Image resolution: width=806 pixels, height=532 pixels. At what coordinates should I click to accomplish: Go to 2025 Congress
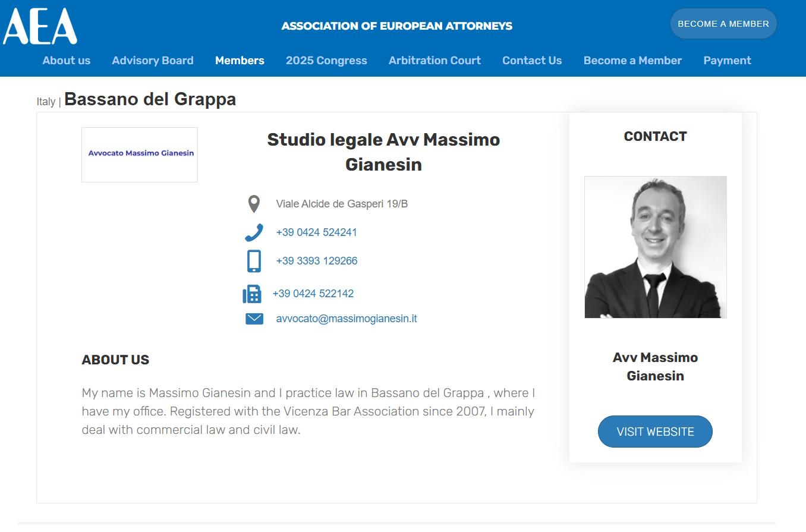pos(326,60)
